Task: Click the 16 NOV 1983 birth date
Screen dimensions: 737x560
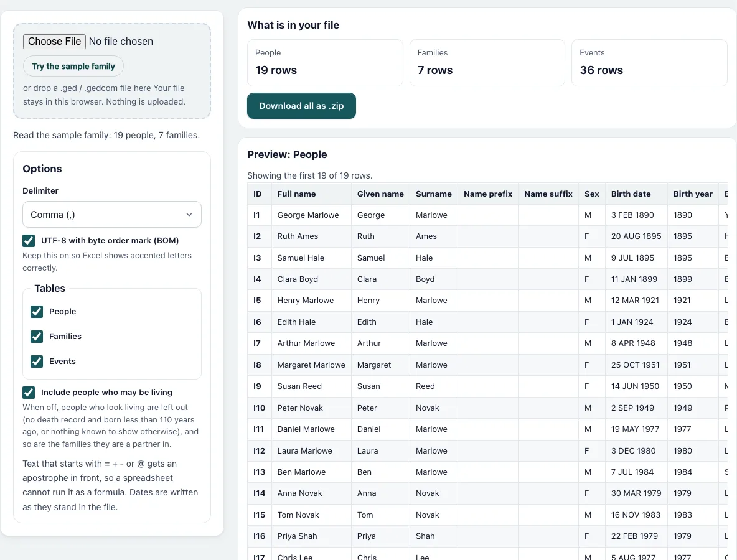Action: pyautogui.click(x=636, y=515)
